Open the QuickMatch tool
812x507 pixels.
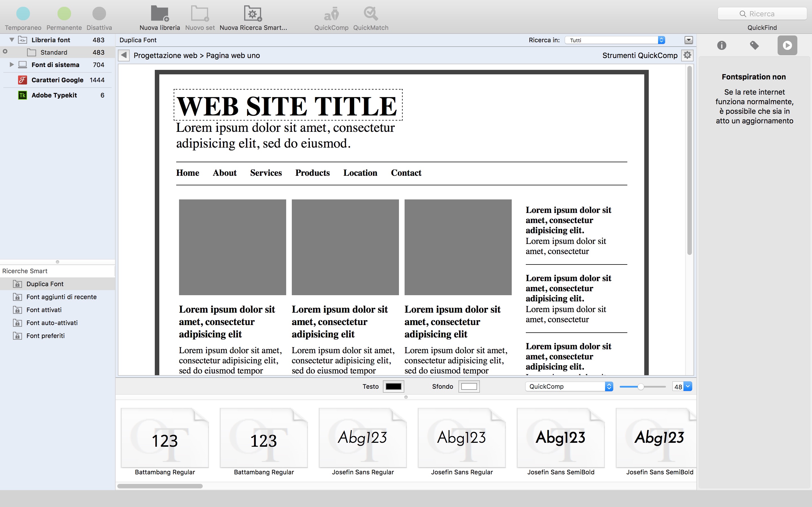370,14
